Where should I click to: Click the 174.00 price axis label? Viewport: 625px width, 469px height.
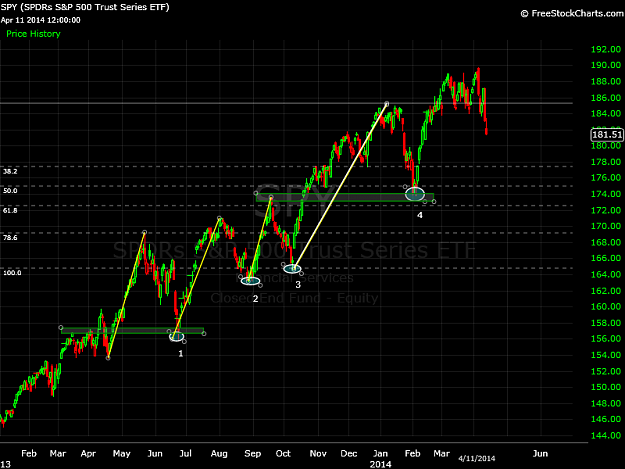click(605, 194)
